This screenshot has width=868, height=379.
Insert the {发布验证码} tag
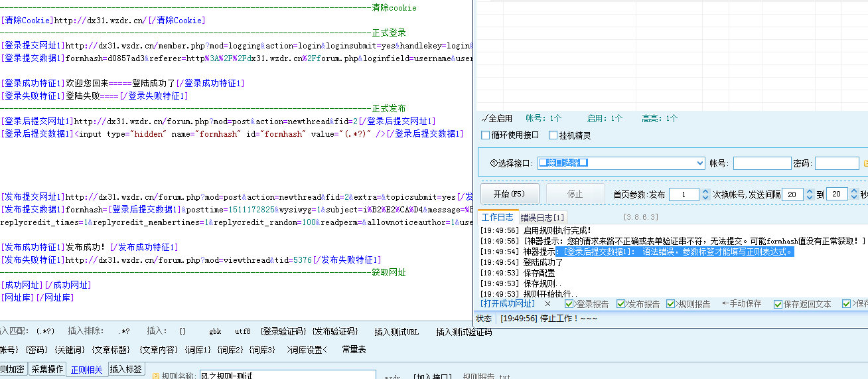tap(334, 332)
